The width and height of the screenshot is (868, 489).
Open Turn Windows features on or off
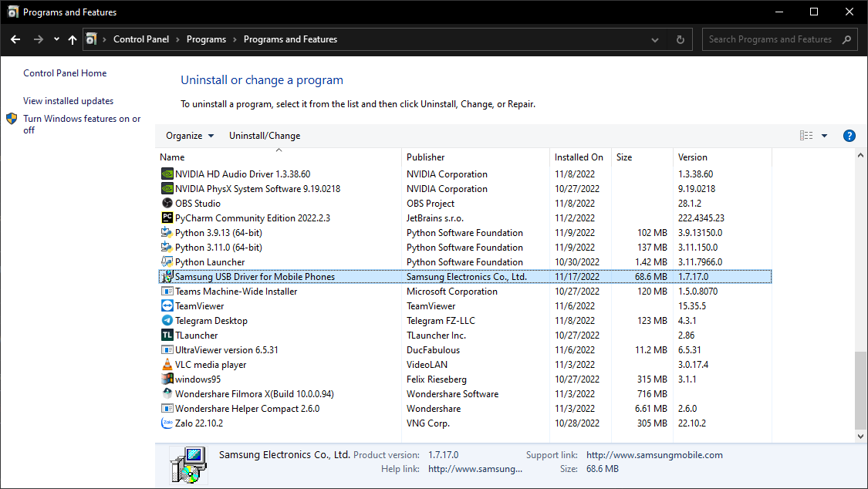coord(82,124)
